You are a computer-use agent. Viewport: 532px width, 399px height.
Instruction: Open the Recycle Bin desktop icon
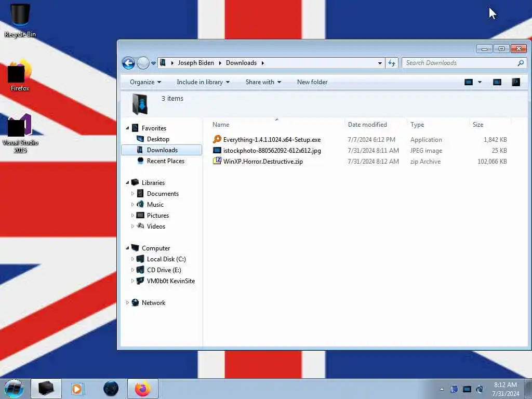click(20, 20)
